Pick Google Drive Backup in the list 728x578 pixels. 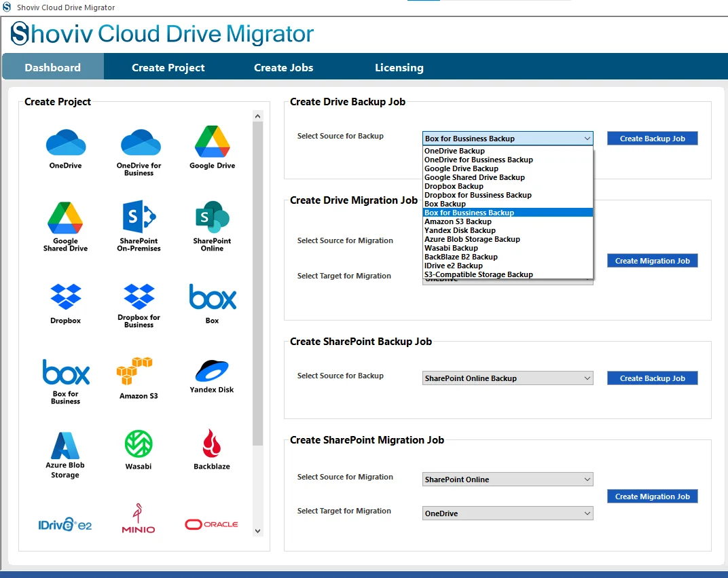click(508, 168)
